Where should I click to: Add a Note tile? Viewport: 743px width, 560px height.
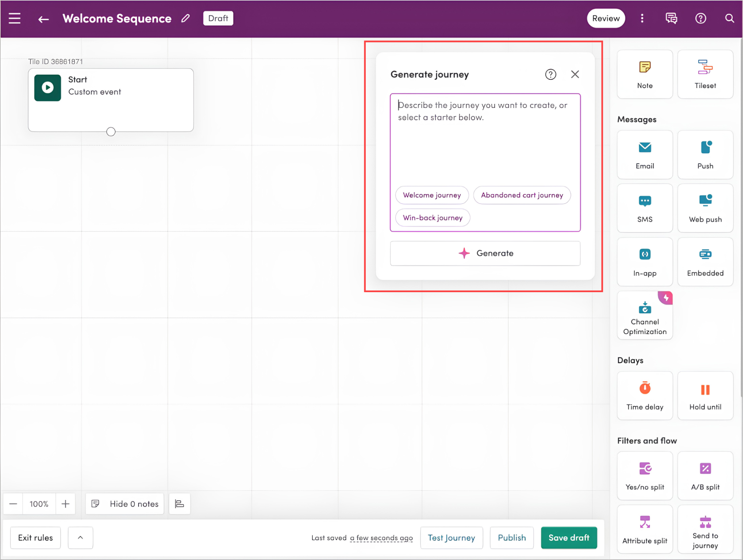(645, 74)
